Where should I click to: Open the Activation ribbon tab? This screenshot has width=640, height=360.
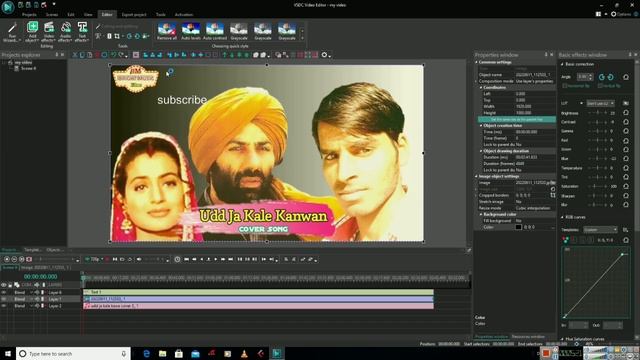(184, 14)
